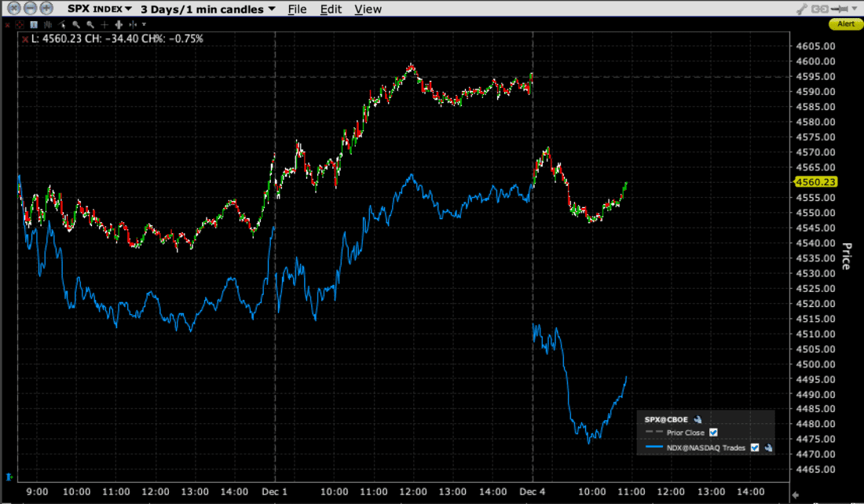This screenshot has width=864, height=504.
Task: Click the SPX@CBOE legend label
Action: 666,420
